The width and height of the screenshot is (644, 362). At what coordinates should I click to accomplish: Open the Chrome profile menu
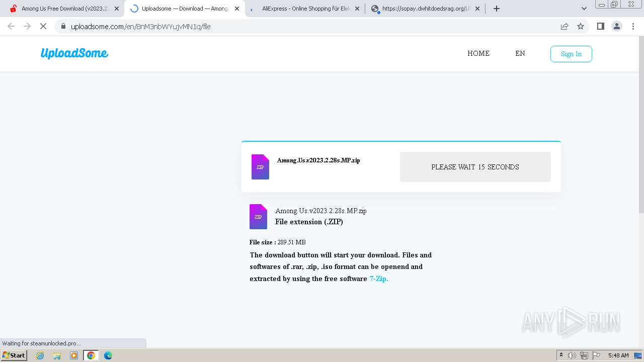pos(617,26)
